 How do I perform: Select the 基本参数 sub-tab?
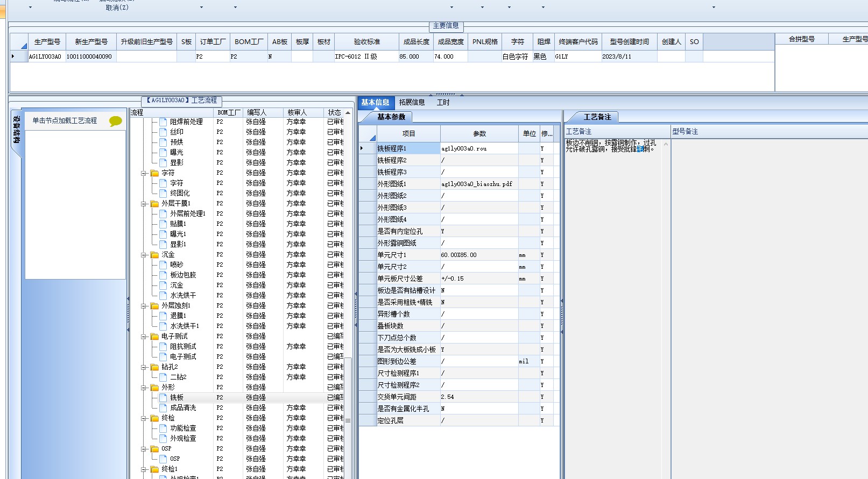391,117
